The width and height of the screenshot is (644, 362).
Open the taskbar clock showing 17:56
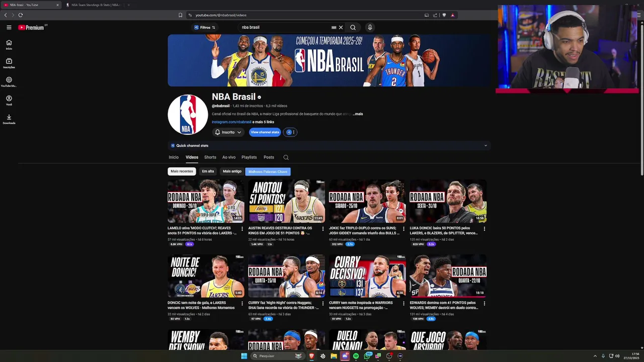tap(631, 356)
